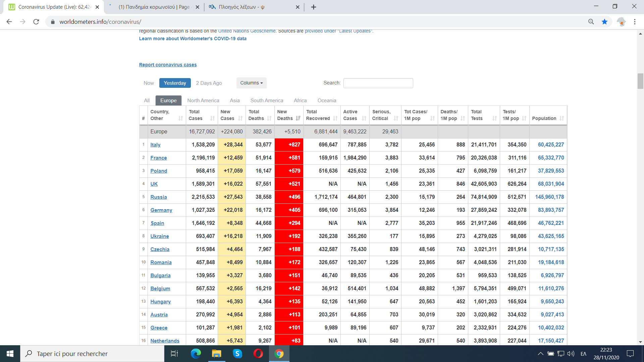
Task: Go back to the previous page
Action: tap(9, 22)
